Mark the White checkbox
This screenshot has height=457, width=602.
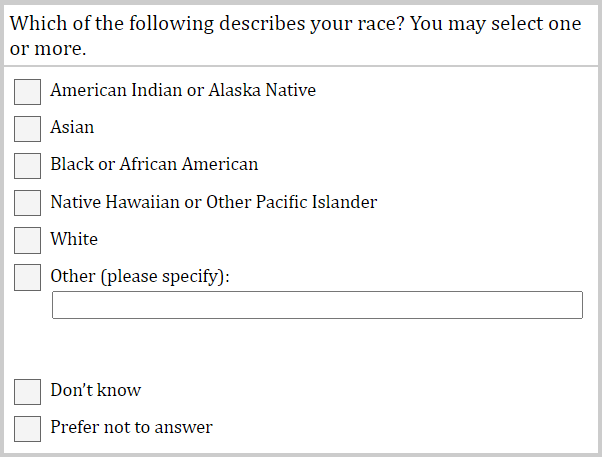(x=28, y=240)
